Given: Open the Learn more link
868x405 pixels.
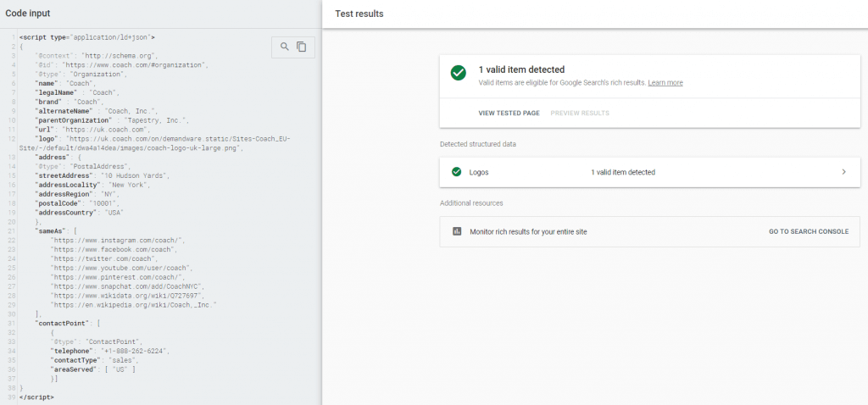Looking at the screenshot, I should tap(665, 82).
